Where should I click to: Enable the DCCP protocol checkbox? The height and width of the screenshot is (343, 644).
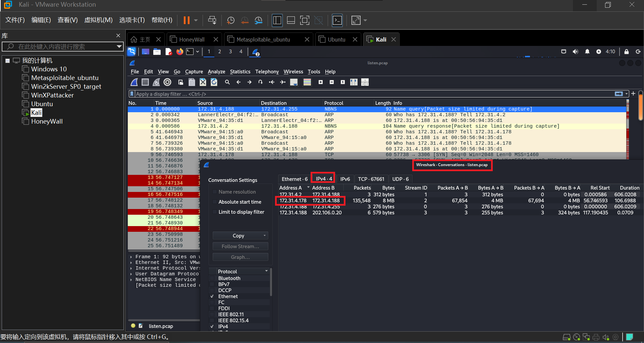click(x=212, y=290)
